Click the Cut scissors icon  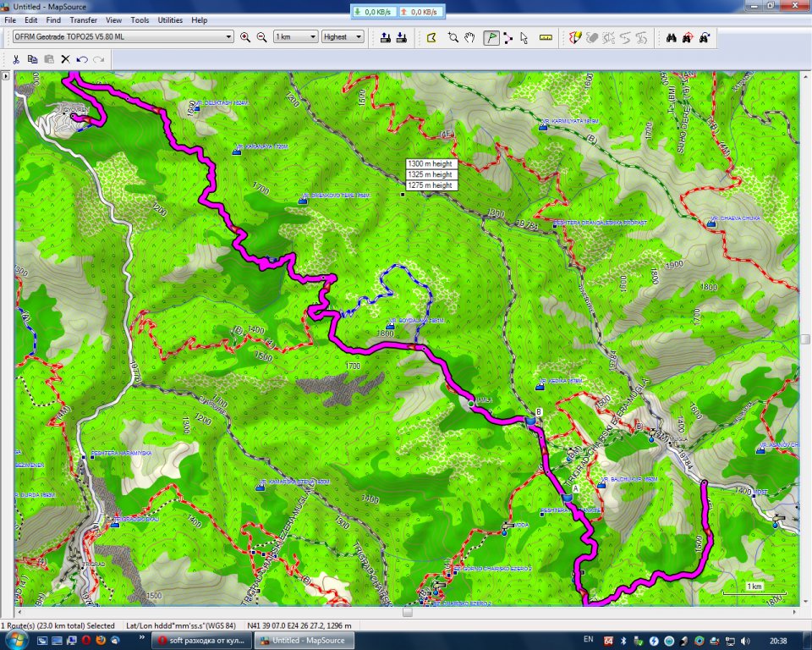point(16,59)
